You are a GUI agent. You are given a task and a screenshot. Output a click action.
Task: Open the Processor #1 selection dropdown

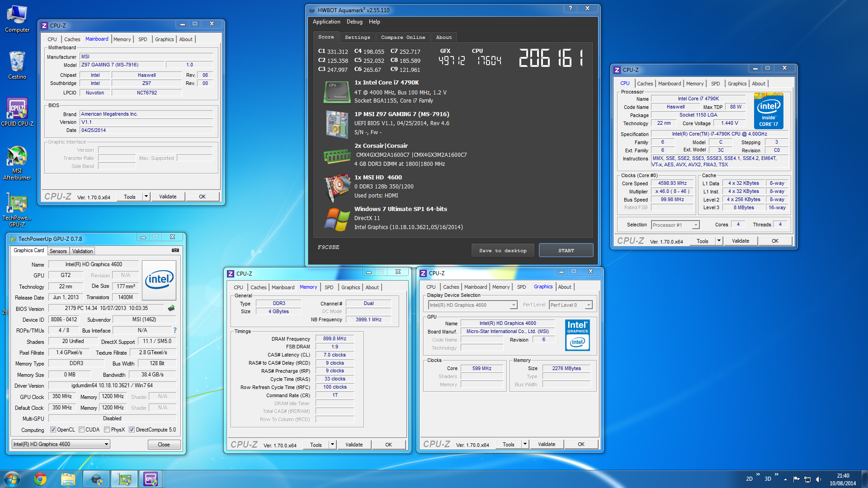click(675, 225)
